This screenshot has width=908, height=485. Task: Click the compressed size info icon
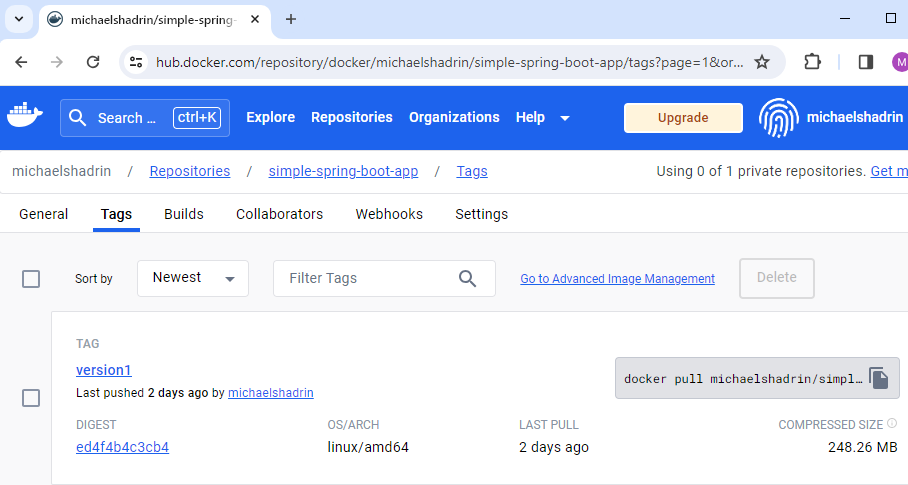pyautogui.click(x=892, y=424)
